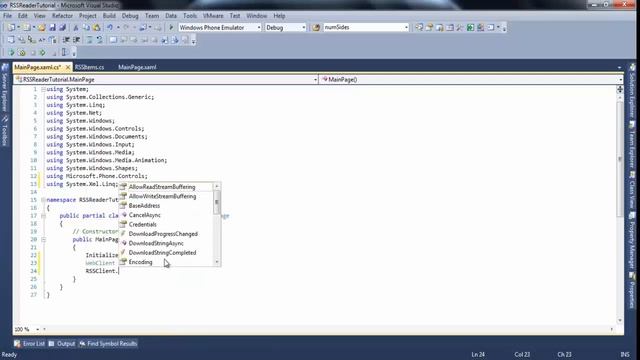The width and height of the screenshot is (640, 360).
Task: Select DownloadStringCompleted in IntelliSense list
Action: [162, 253]
